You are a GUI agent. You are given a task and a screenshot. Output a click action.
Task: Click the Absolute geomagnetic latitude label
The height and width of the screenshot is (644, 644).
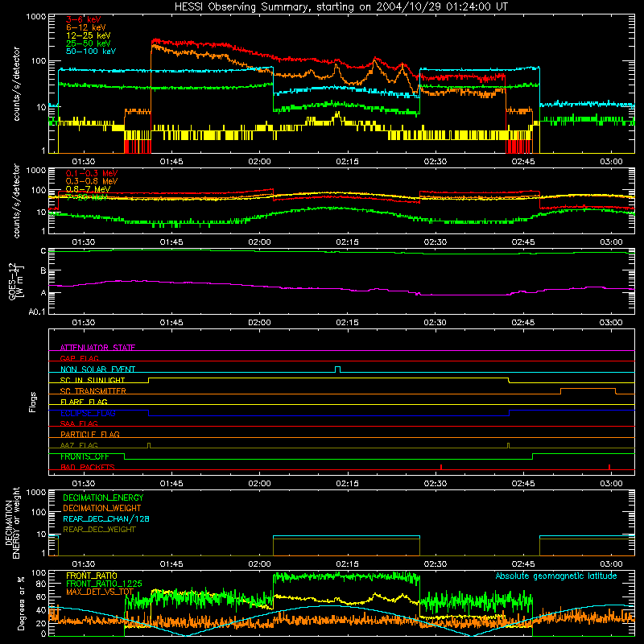(556, 576)
